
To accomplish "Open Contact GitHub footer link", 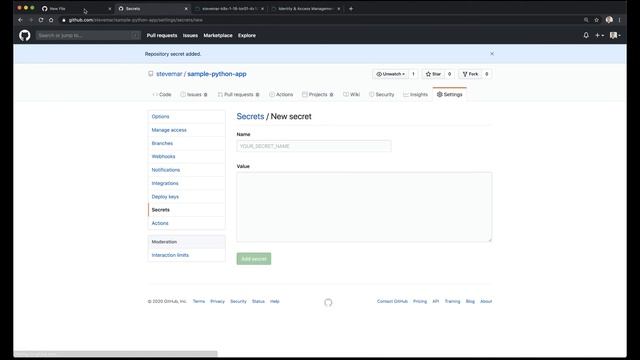I will point(392,301).
